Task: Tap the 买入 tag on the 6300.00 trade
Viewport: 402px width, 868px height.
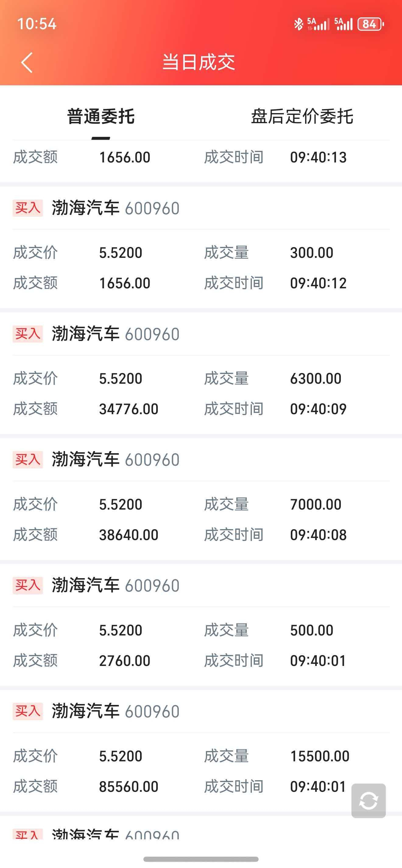Action: (28, 334)
